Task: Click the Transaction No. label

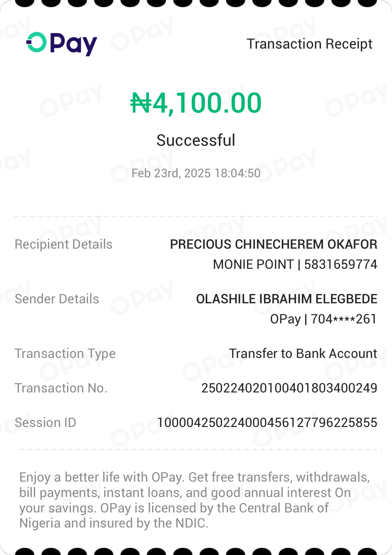Action: click(61, 388)
